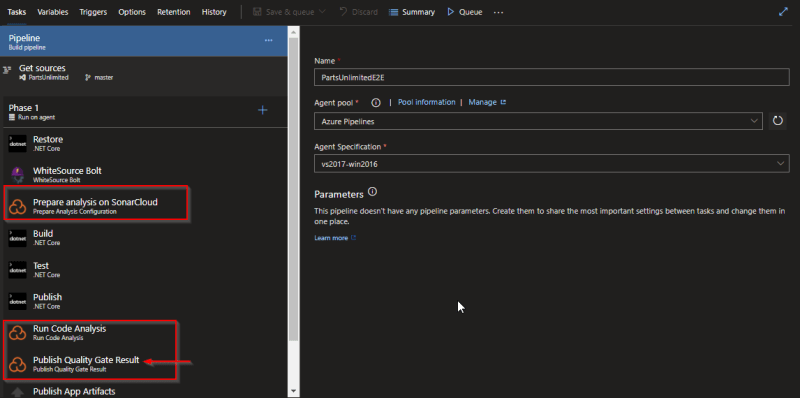Open the Pool information link
This screenshot has height=398, width=800.
pyautogui.click(x=427, y=102)
